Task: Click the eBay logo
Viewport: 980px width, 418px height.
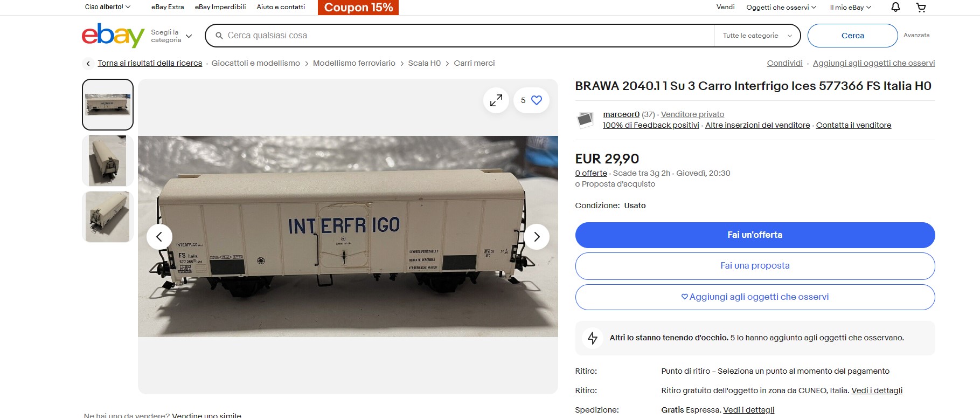Action: (x=113, y=35)
